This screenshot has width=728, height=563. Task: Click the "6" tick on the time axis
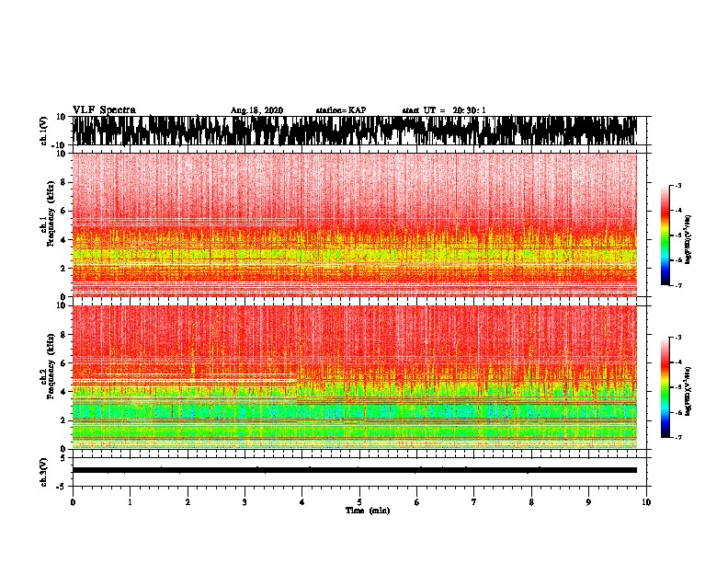point(417,502)
